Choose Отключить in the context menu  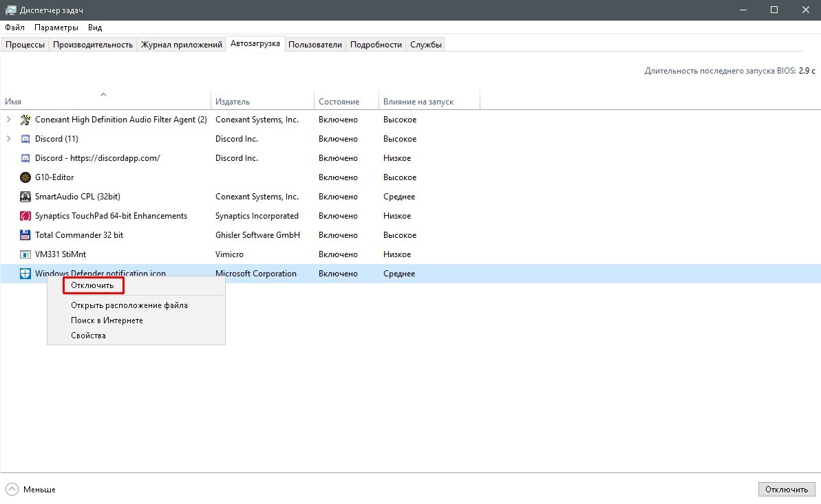(92, 285)
